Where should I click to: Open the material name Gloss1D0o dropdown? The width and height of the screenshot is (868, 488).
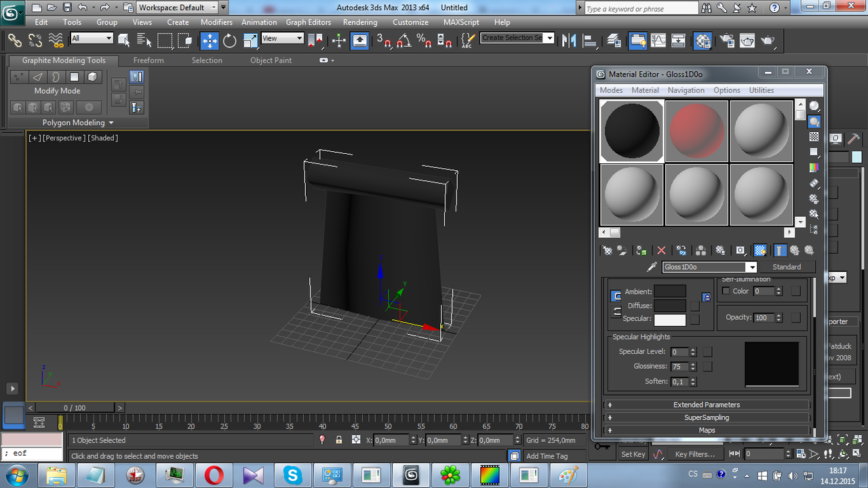coord(751,267)
